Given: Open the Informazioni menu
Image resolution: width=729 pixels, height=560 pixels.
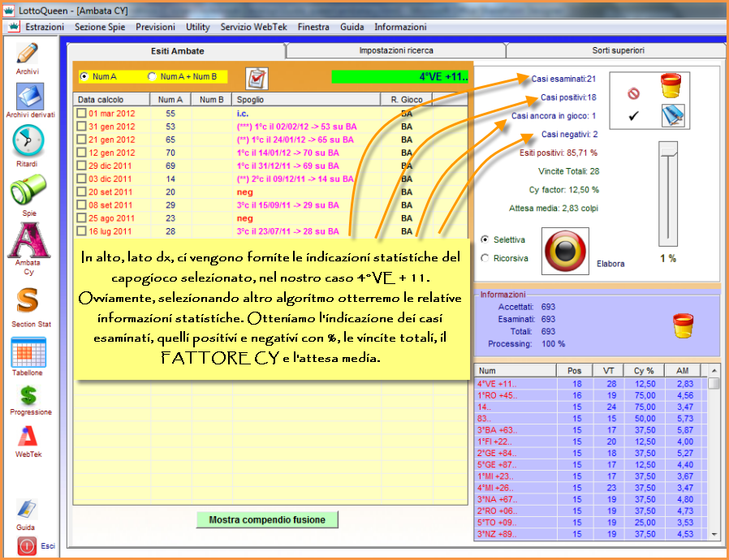Looking at the screenshot, I should 400,27.
